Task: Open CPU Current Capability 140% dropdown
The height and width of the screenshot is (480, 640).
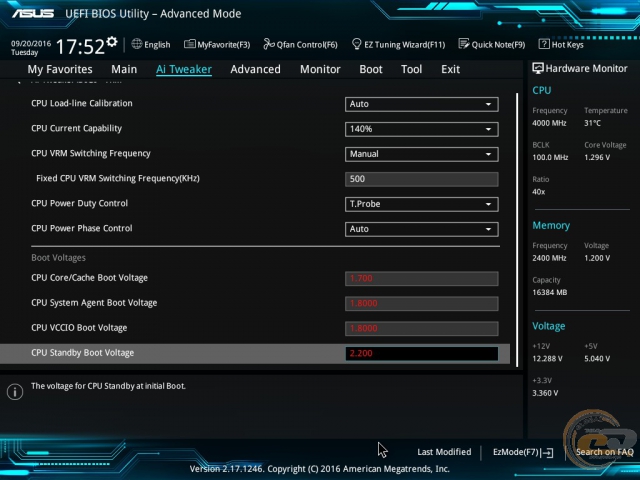Action: click(x=421, y=129)
